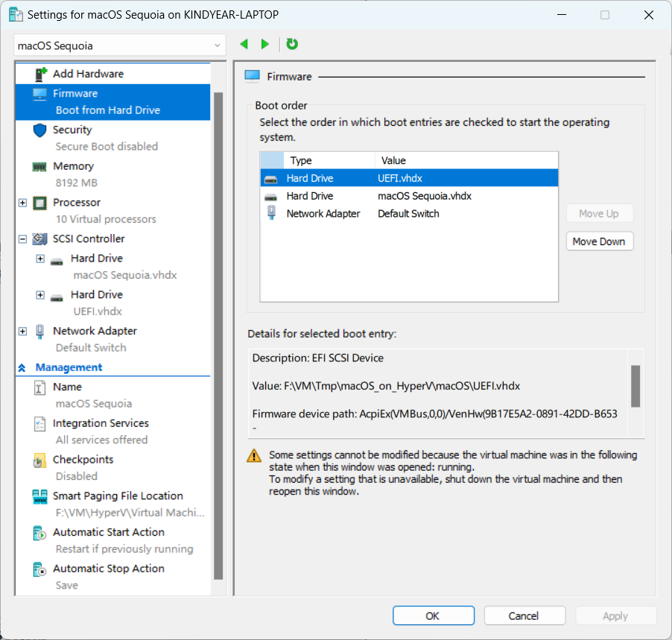Click the Automatic Start Action icon
The width and height of the screenshot is (672, 640).
click(39, 533)
